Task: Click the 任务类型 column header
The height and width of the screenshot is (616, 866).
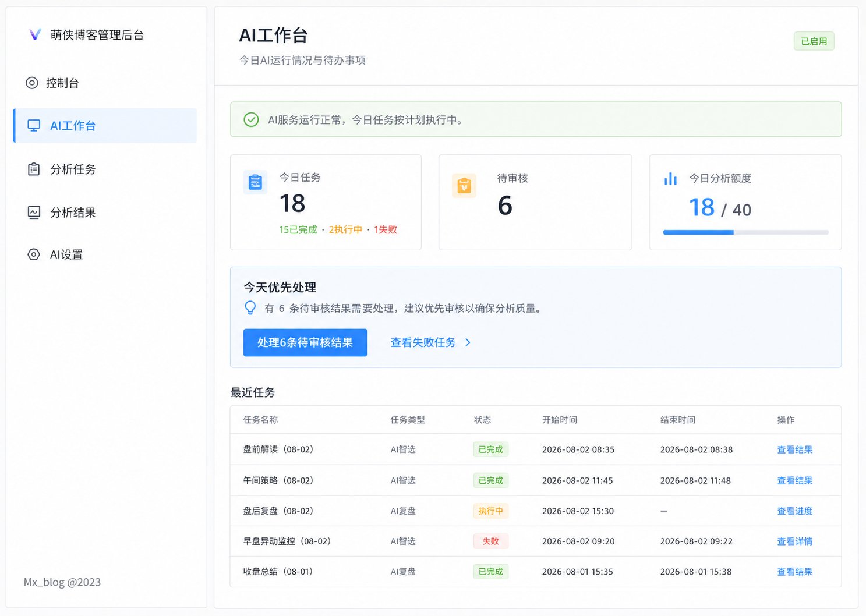Action: [x=408, y=420]
